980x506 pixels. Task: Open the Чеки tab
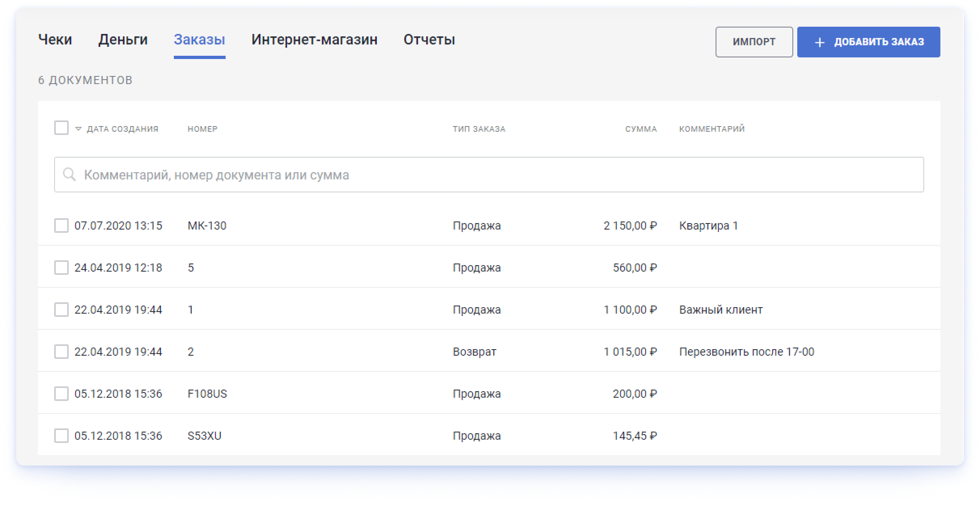click(55, 40)
